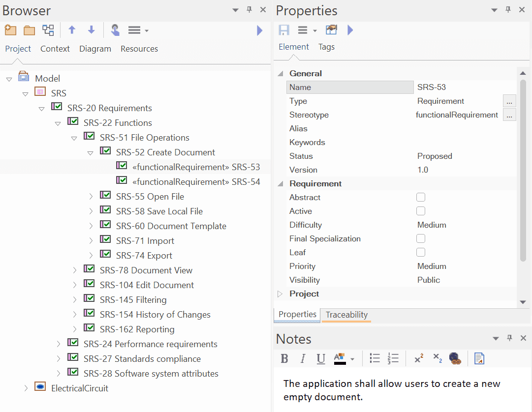Image resolution: width=532 pixels, height=412 pixels.
Task: Open the Model Views diagram icon in Browser toolbar
Action: 48,30
